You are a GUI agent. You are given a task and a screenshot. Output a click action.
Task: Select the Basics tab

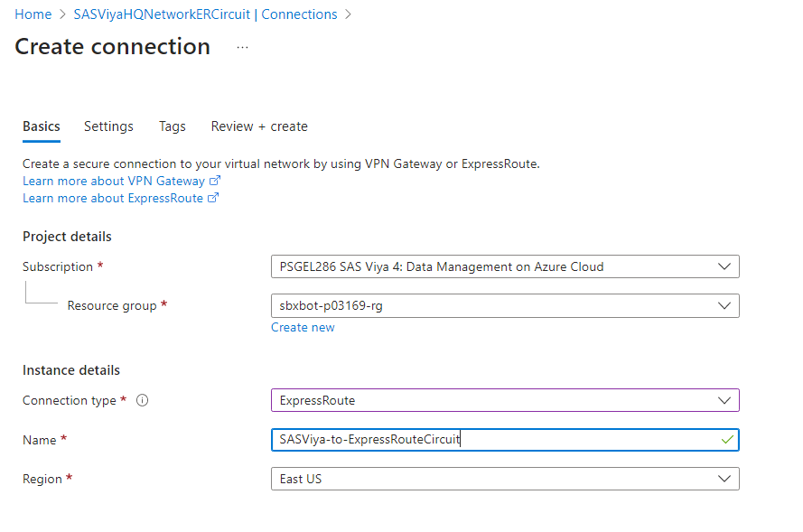pos(42,126)
